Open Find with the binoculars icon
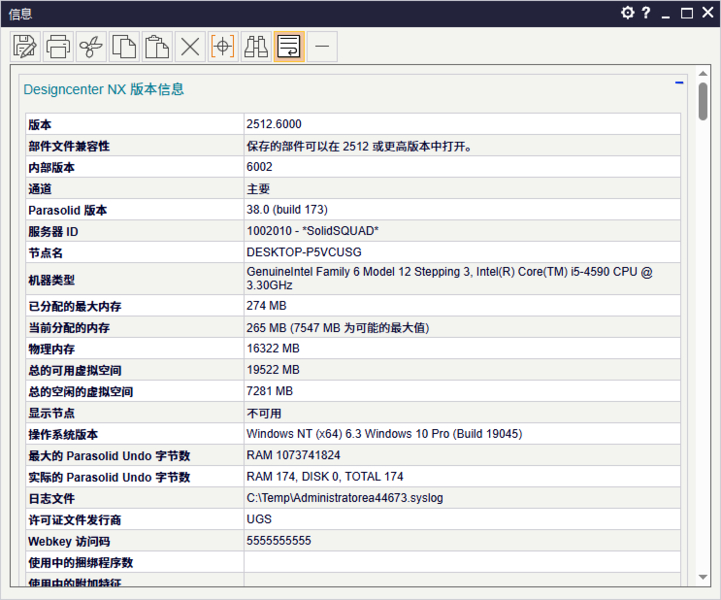The image size is (721, 600). click(x=256, y=46)
